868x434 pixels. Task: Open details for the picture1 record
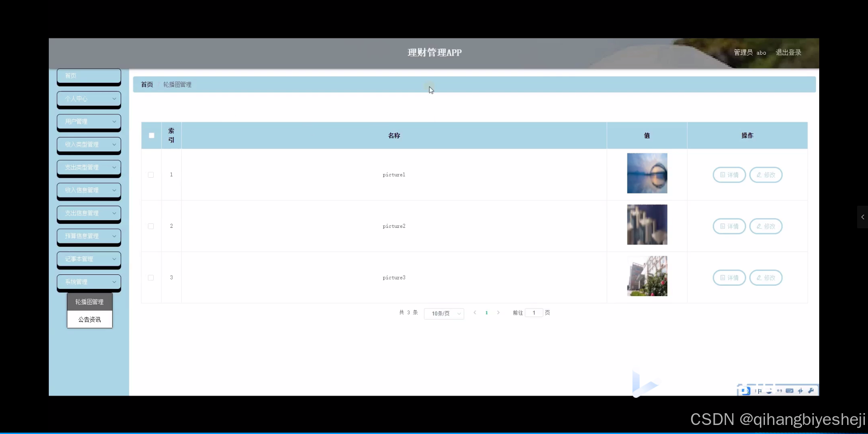[728, 175]
